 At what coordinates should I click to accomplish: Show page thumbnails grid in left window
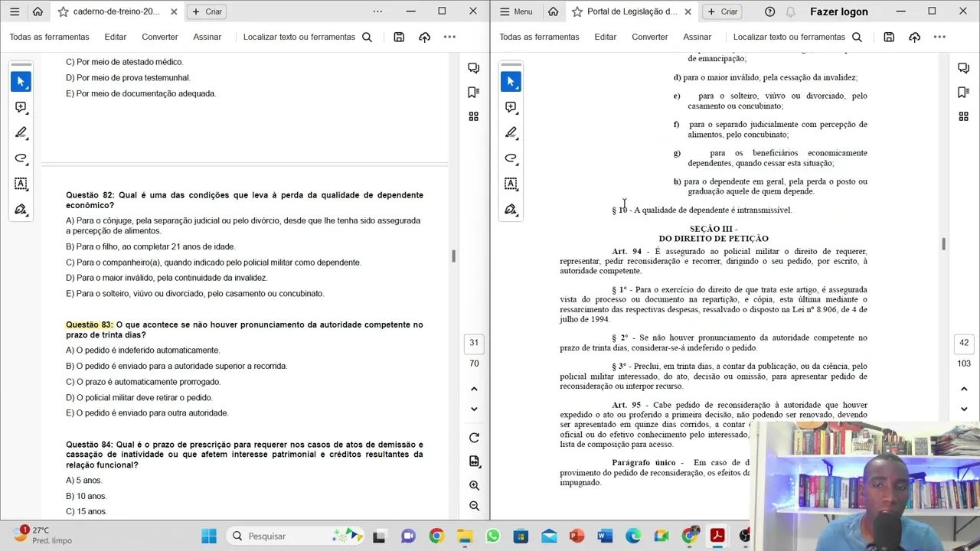[474, 116]
